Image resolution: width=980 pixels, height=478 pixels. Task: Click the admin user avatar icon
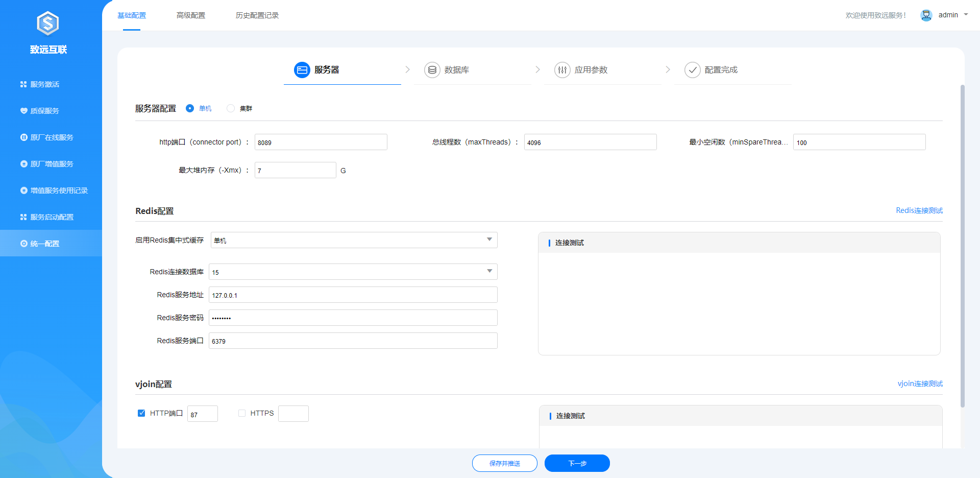coord(926,15)
